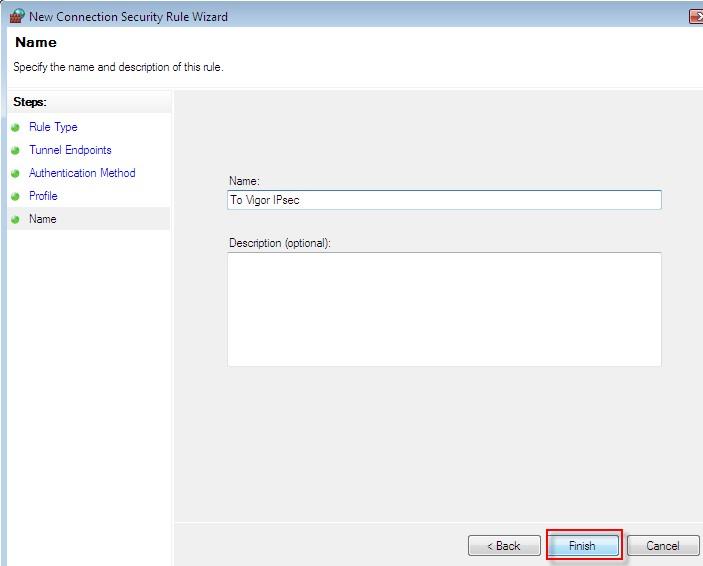Click the green bullet beside Rule Type
703x566 pixels.
coord(16,128)
